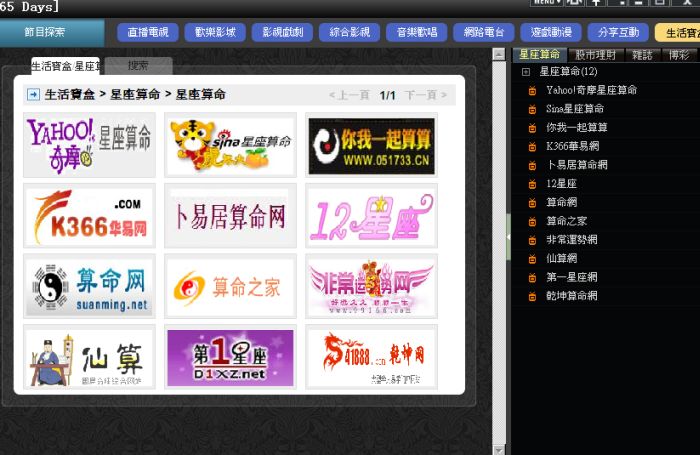Open the 仙算 thumbnail
This screenshot has width=700, height=455.
click(x=89, y=357)
